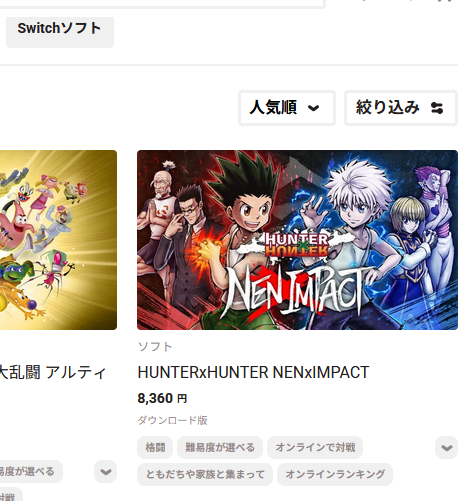Click the ソフト category label above the title
The image size is (467, 501).
(x=155, y=347)
